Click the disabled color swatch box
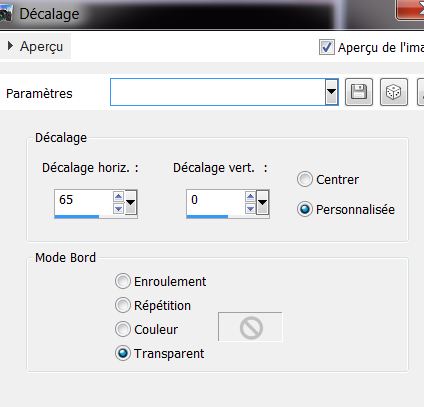This screenshot has width=424, height=407. 250,327
